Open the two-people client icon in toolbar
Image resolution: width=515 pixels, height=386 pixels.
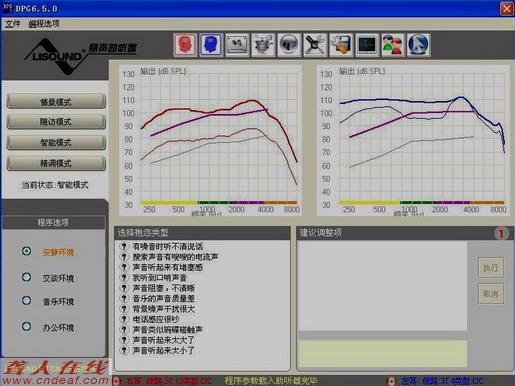(x=393, y=45)
